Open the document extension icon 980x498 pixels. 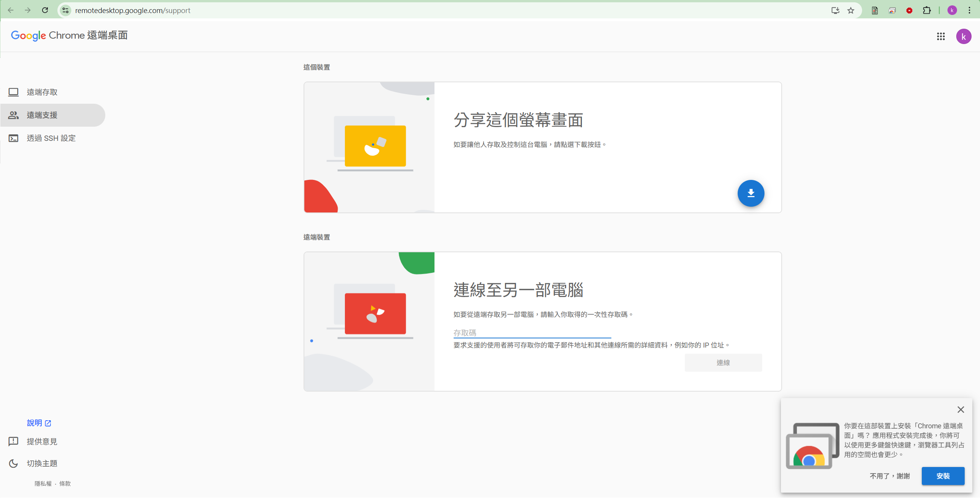coord(875,10)
